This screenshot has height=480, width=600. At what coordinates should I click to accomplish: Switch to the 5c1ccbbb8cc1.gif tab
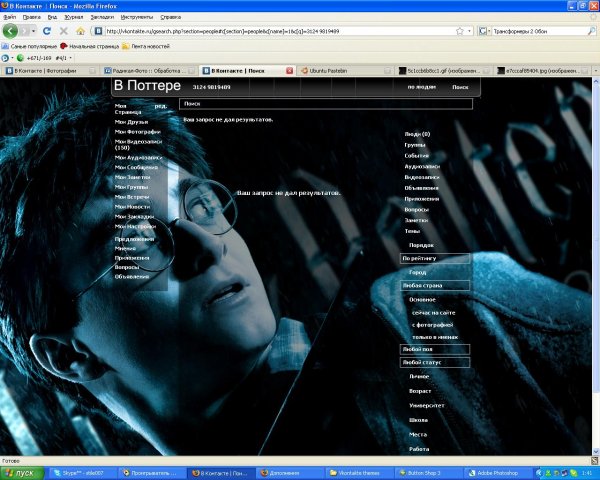(x=444, y=71)
